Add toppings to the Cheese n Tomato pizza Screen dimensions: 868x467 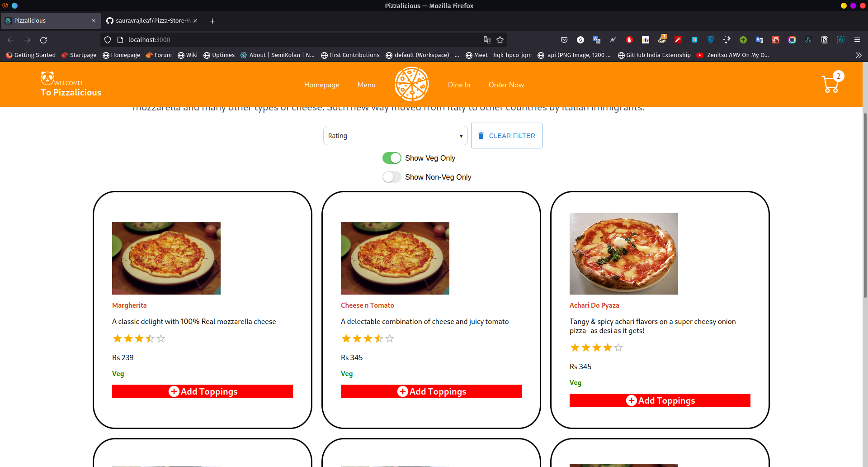[x=431, y=391]
